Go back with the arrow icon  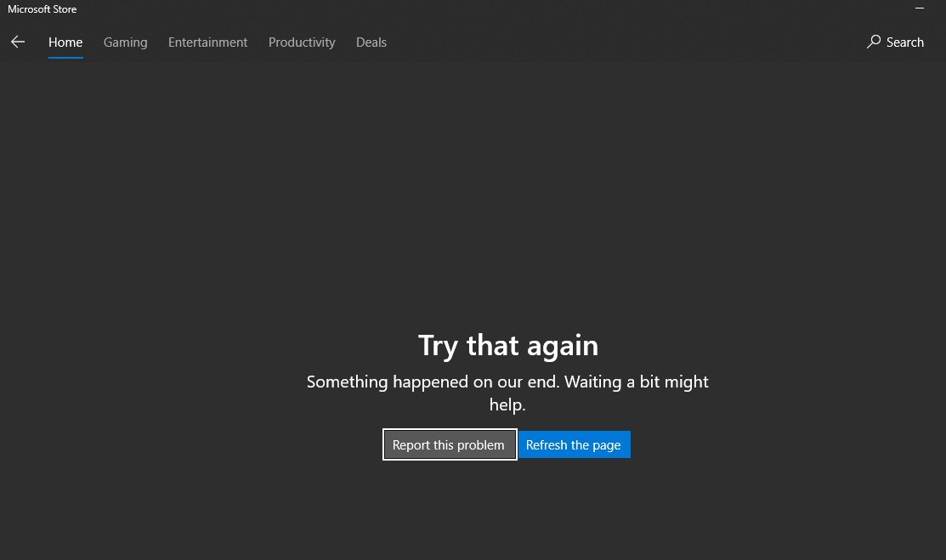[18, 42]
